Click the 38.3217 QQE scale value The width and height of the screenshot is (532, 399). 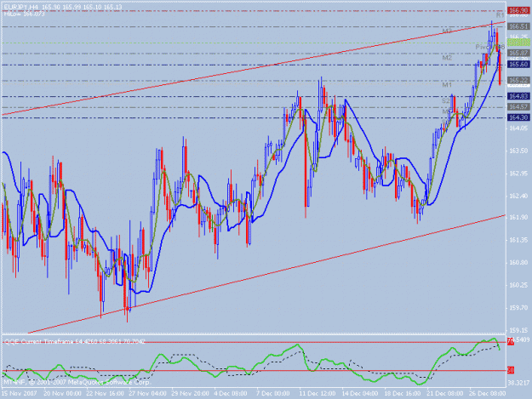pyautogui.click(x=518, y=383)
